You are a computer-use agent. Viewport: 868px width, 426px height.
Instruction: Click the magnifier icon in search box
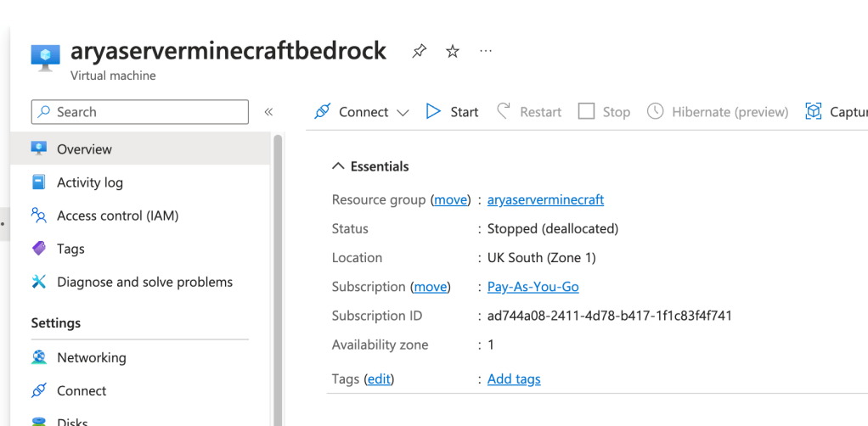[x=43, y=112]
